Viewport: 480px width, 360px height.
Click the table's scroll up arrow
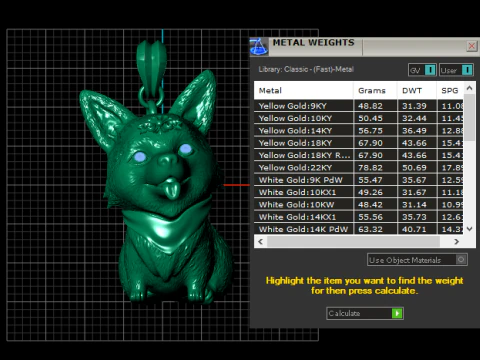pos(469,88)
